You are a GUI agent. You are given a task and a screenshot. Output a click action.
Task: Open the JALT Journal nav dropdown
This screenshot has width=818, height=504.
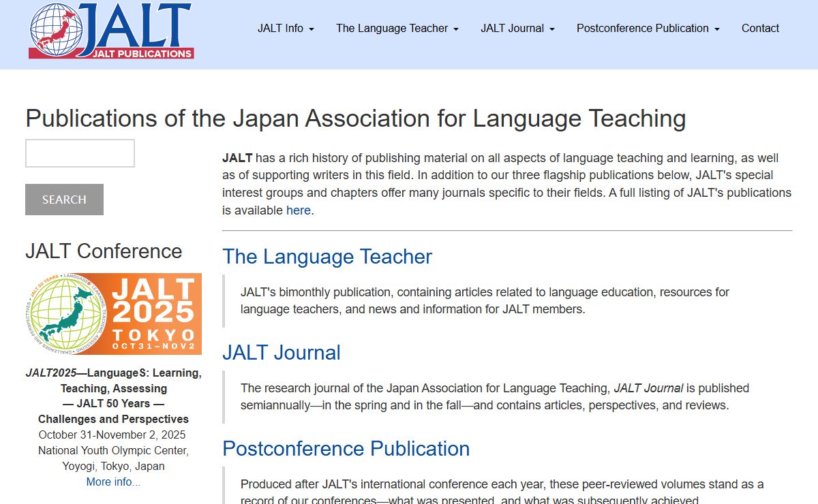[x=517, y=29]
